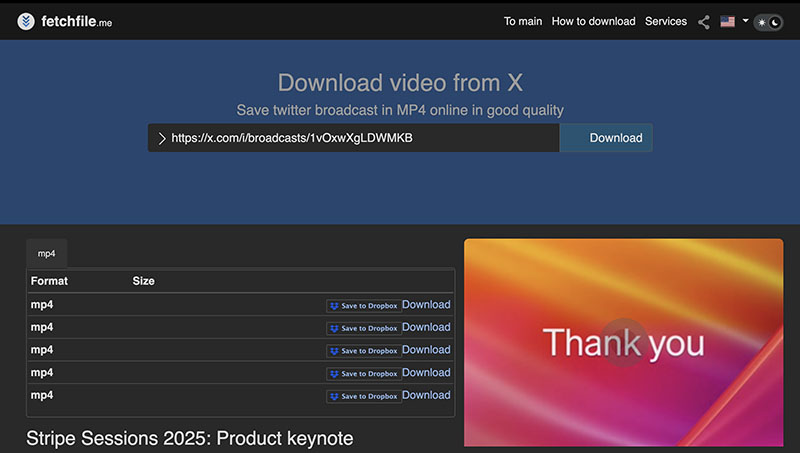Download the last mp4 file link
800x453 pixels.
(426, 395)
